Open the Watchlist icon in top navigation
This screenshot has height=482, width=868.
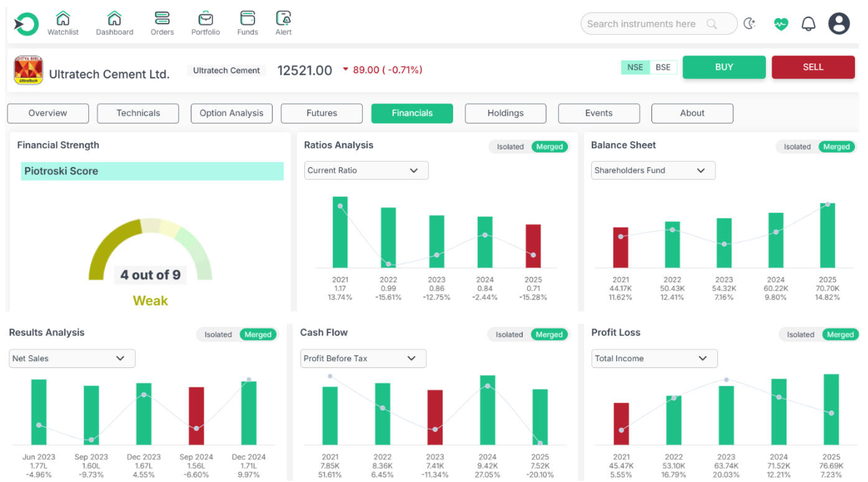point(63,19)
